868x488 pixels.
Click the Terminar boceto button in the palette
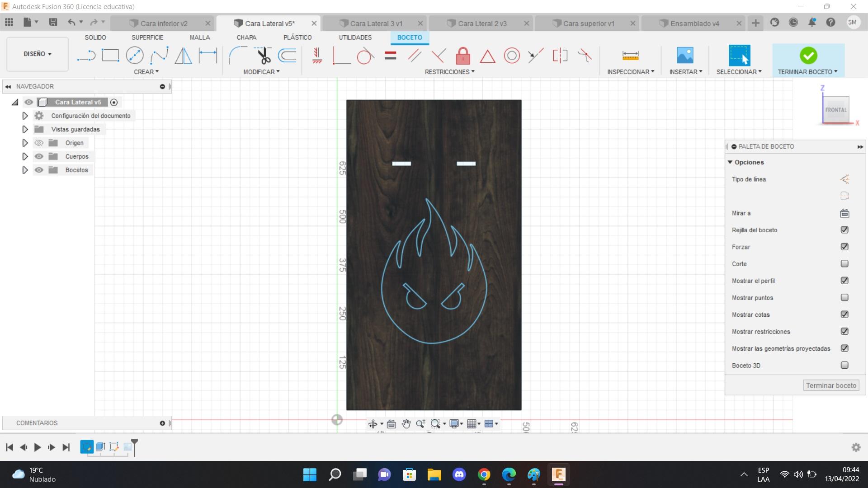point(830,385)
